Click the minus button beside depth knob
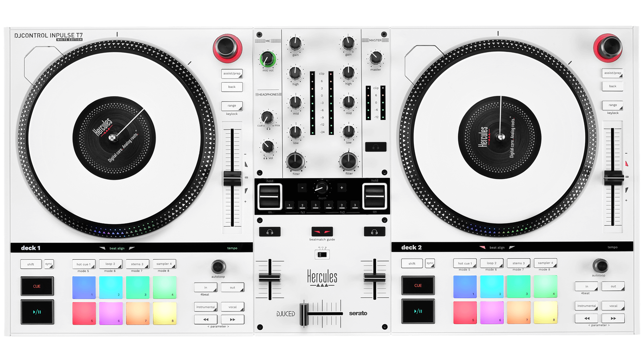The height and width of the screenshot is (362, 644). tap(302, 188)
